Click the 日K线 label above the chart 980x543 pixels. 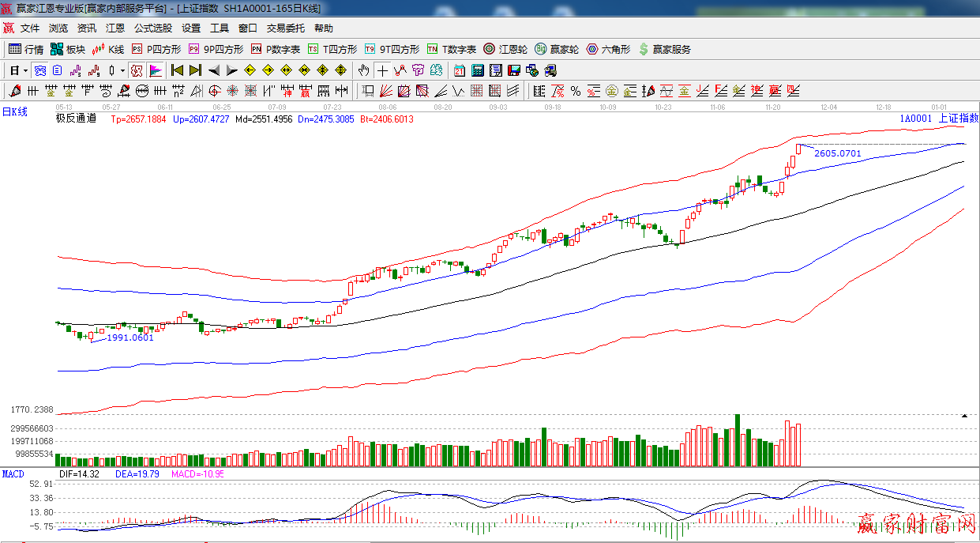pos(14,112)
